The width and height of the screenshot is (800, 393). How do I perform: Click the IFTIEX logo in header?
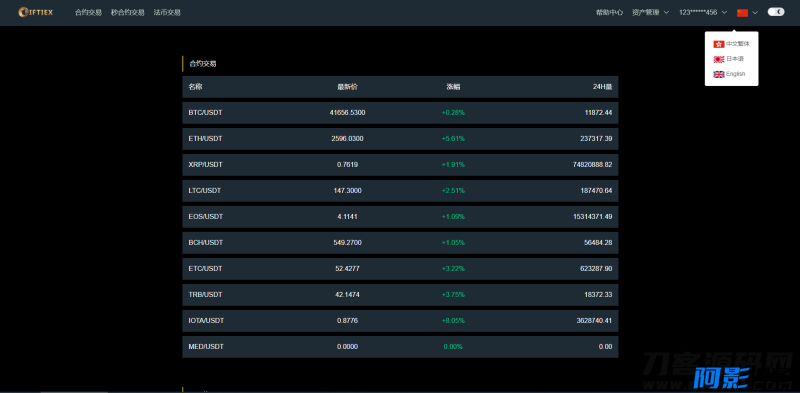35,12
